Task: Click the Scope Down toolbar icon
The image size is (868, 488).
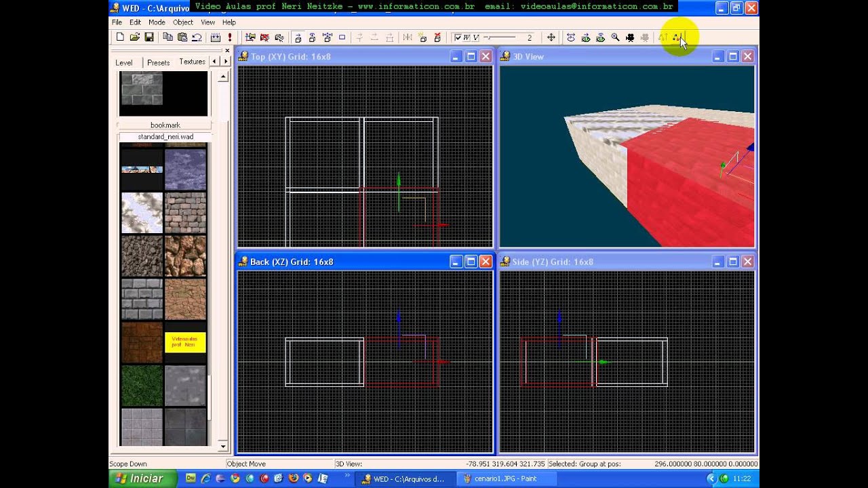Action: pyautogui.click(x=677, y=37)
